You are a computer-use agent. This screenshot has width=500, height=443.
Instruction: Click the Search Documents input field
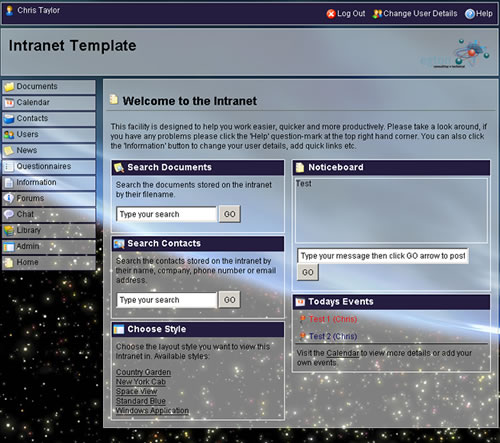point(166,214)
